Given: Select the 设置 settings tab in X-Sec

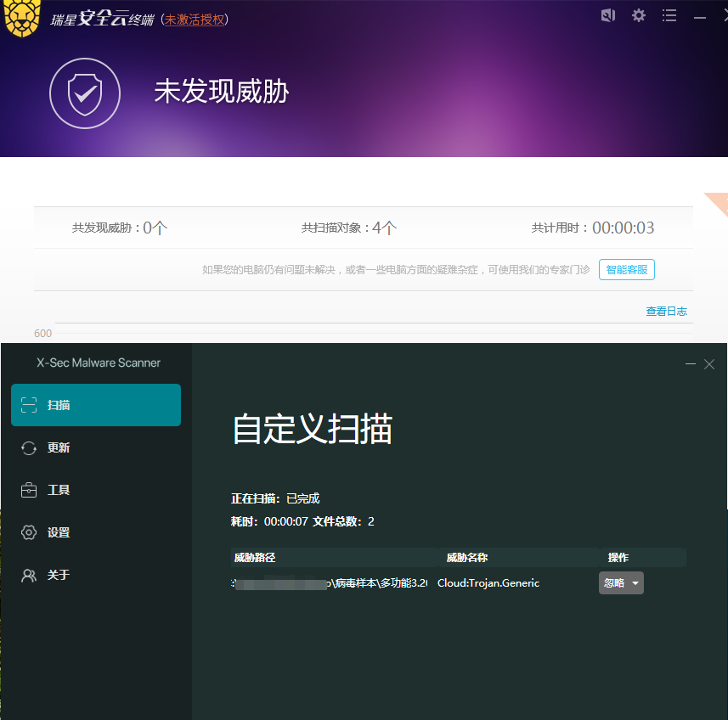Looking at the screenshot, I should tap(96, 532).
